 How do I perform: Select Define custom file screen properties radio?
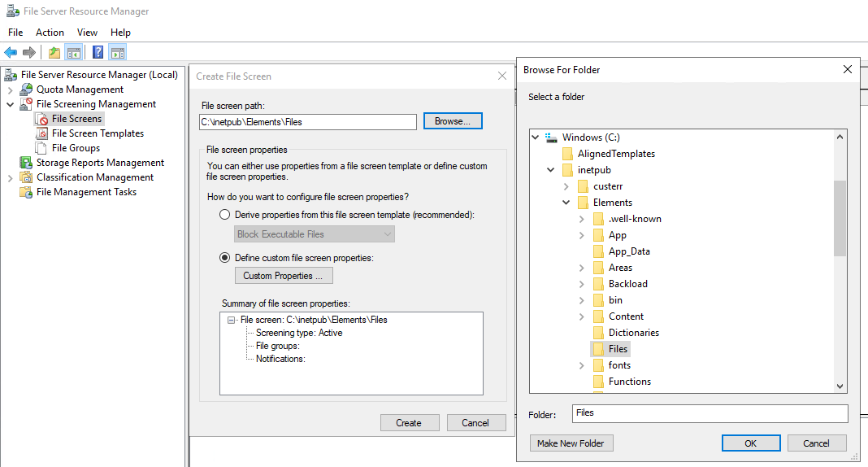(x=225, y=258)
